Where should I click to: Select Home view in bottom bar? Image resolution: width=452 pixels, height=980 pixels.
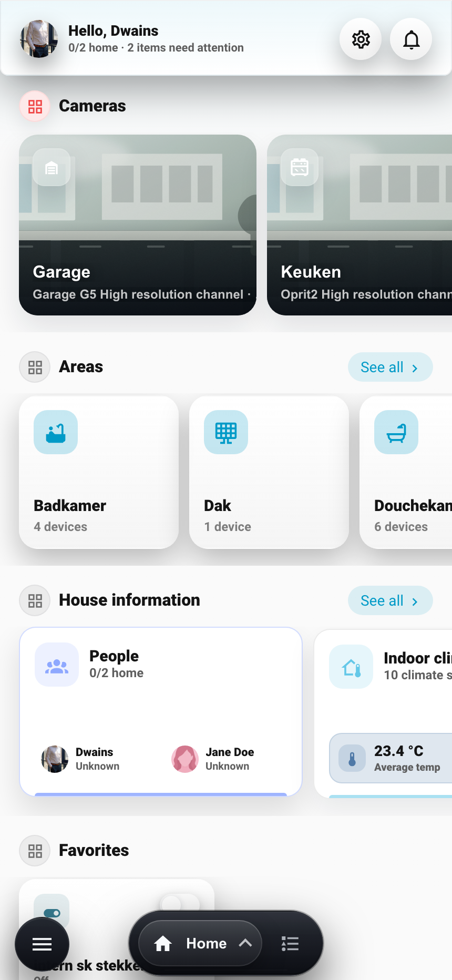click(200, 943)
